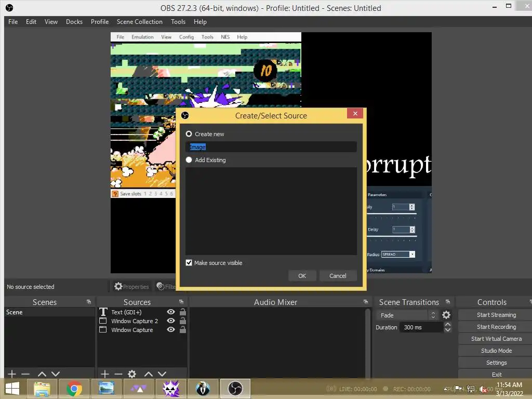The height and width of the screenshot is (399, 532).
Task: Pop out the Sources dock
Action: pos(181,302)
